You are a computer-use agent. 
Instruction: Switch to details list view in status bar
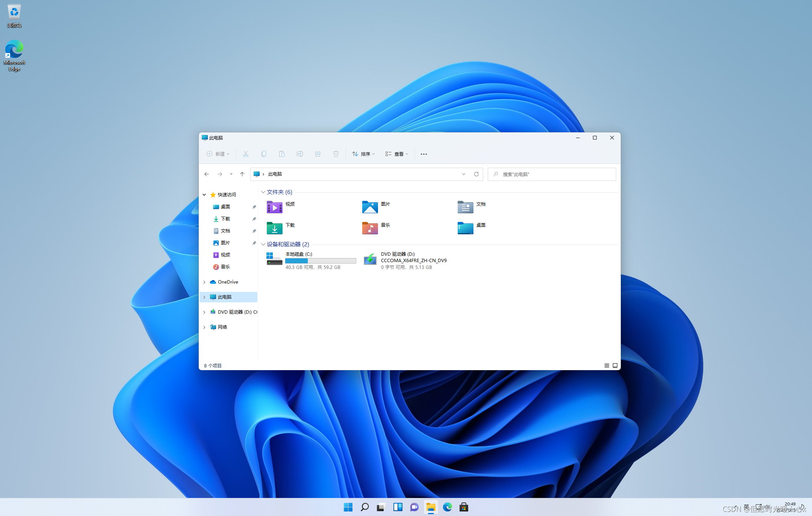pos(606,366)
